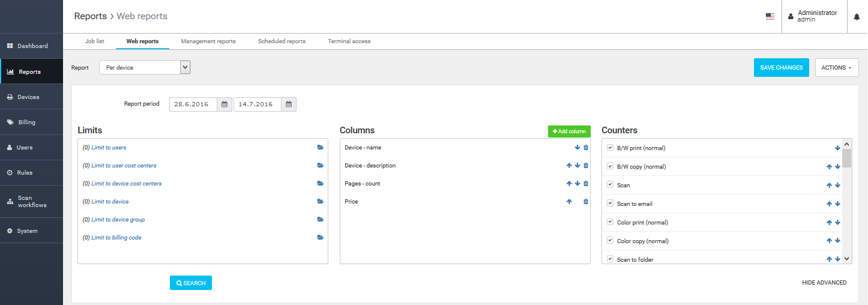Viewport: 868px width, 305px height.
Task: Open the Per device report dropdown
Action: (145, 67)
